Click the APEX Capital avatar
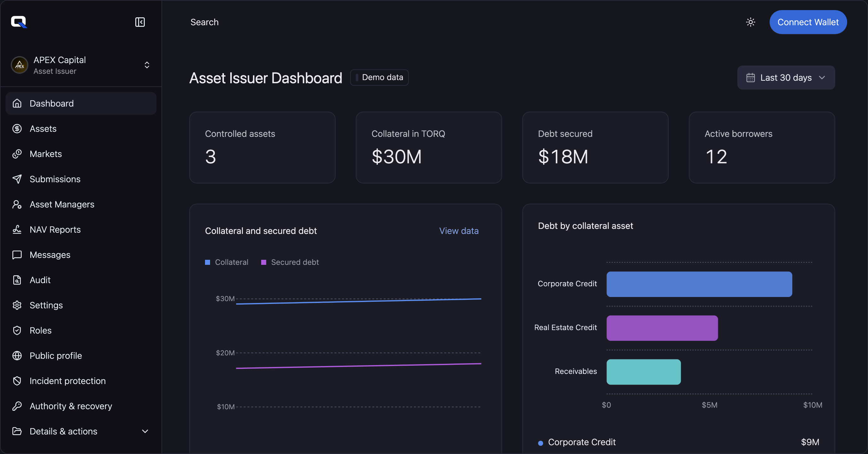 20,65
